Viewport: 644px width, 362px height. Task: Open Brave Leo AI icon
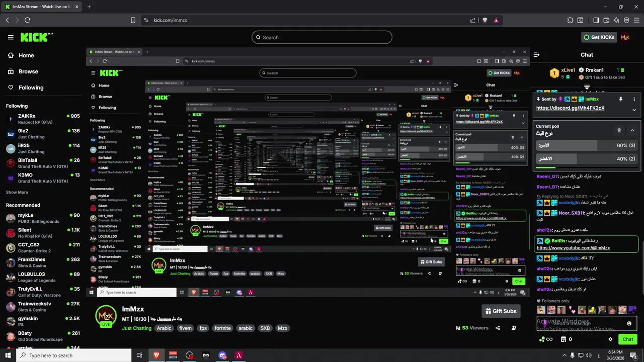[x=616, y=20]
